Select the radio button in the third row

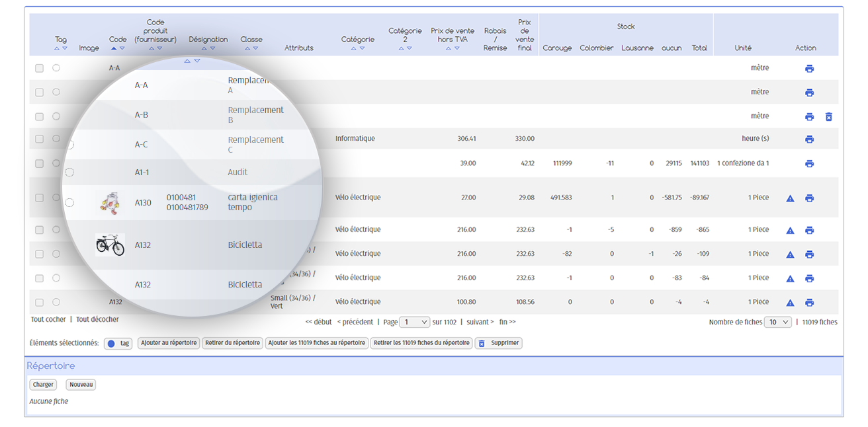click(x=56, y=116)
